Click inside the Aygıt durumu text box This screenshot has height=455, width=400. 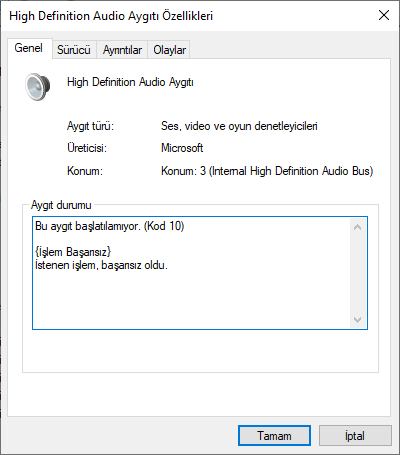coord(200,273)
